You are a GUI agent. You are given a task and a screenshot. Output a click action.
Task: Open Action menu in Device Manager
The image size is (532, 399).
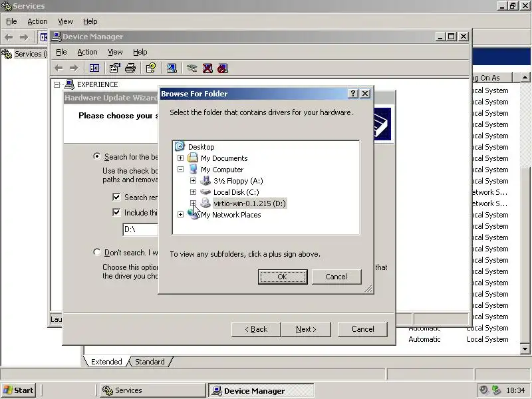click(87, 52)
